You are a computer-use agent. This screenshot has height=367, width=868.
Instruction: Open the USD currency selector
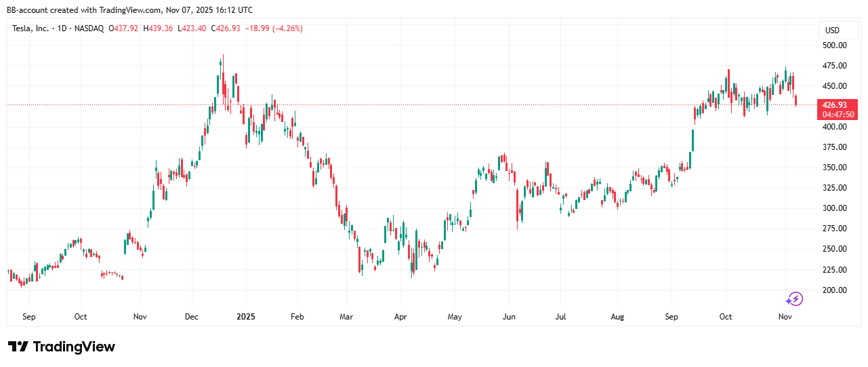pos(831,31)
